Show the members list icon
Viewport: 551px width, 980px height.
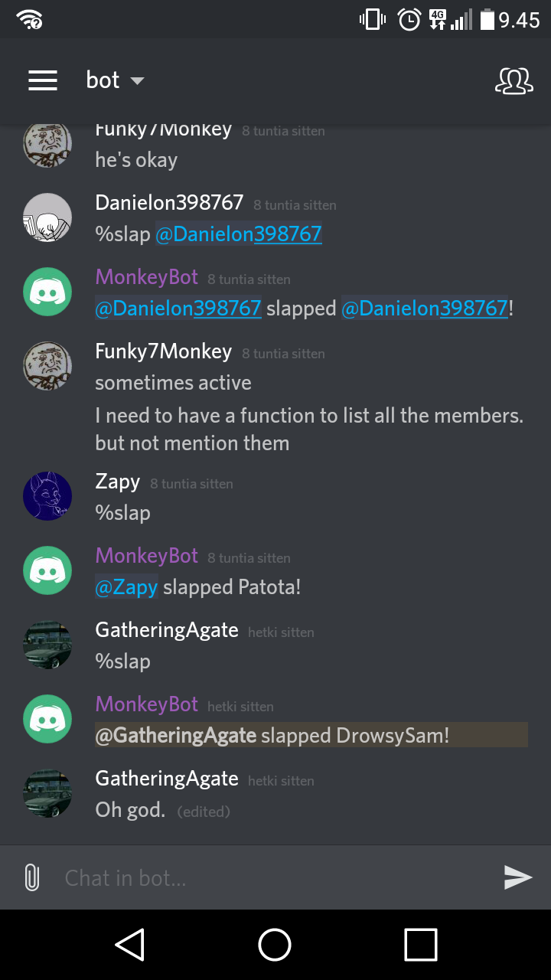coord(514,80)
